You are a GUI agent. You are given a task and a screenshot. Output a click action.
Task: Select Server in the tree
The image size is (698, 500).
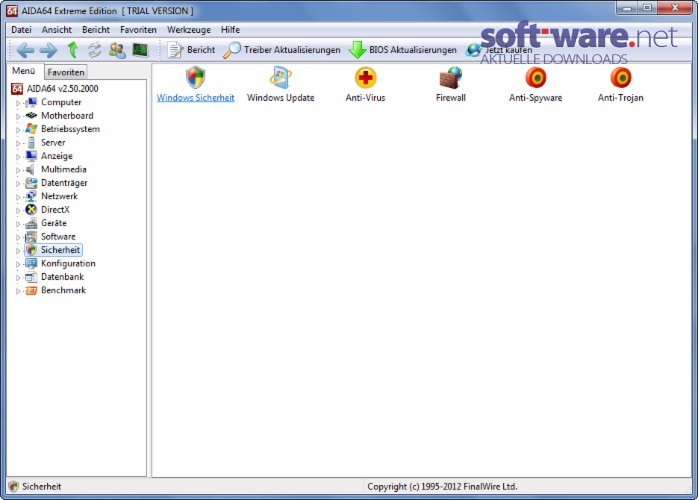53,142
